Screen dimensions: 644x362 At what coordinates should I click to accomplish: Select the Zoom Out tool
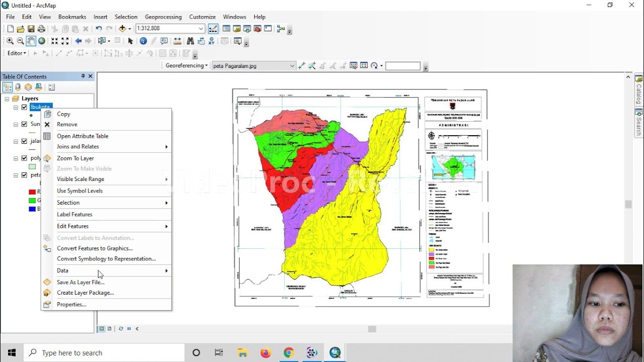click(20, 41)
